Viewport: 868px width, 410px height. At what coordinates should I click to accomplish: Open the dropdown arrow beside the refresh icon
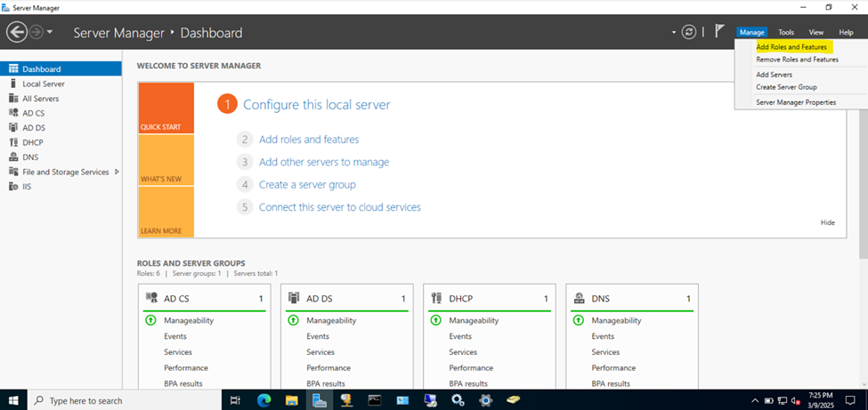[x=674, y=33]
